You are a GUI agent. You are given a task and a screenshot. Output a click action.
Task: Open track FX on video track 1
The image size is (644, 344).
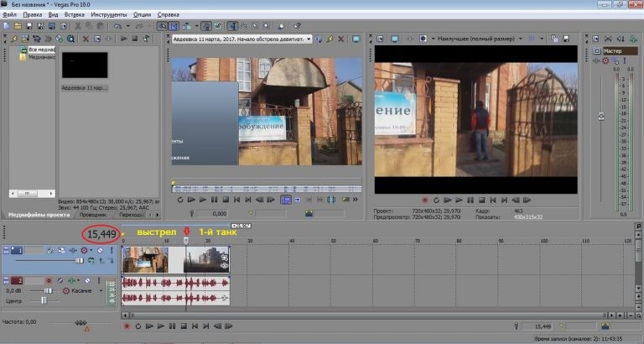point(72,251)
